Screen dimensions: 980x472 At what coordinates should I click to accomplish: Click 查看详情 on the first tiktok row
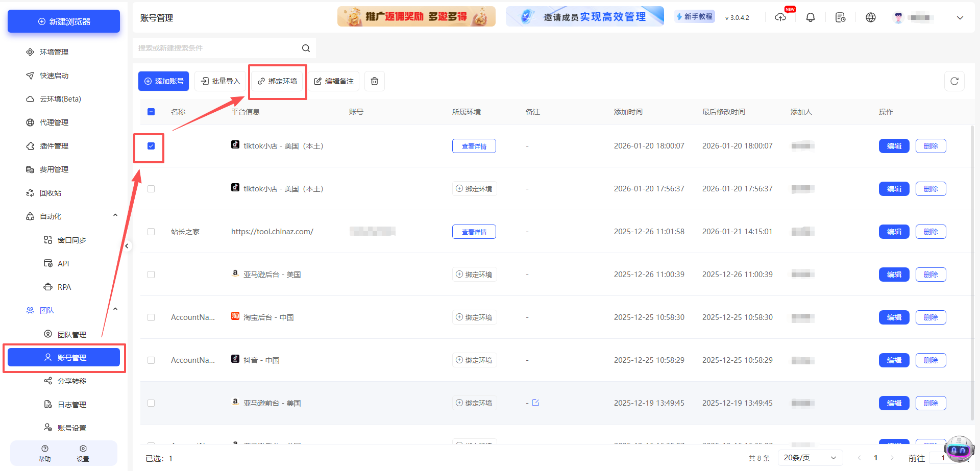tap(474, 146)
